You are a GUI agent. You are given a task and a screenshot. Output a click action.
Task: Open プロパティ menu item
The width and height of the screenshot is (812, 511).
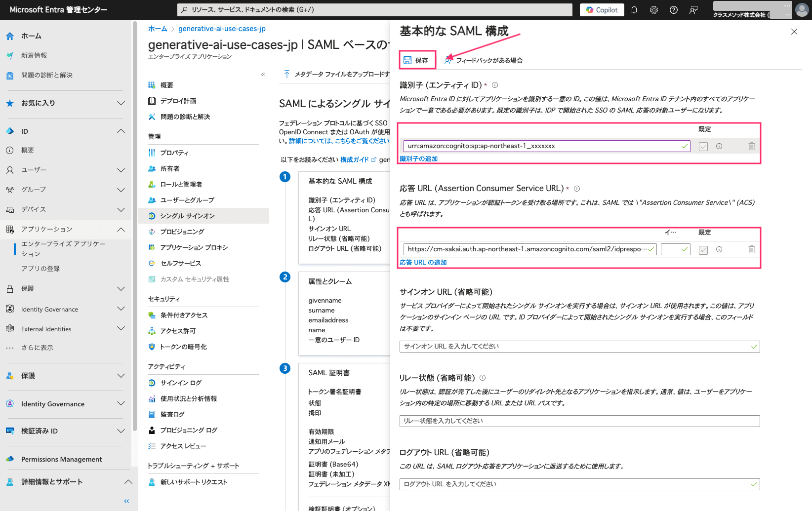(x=174, y=153)
